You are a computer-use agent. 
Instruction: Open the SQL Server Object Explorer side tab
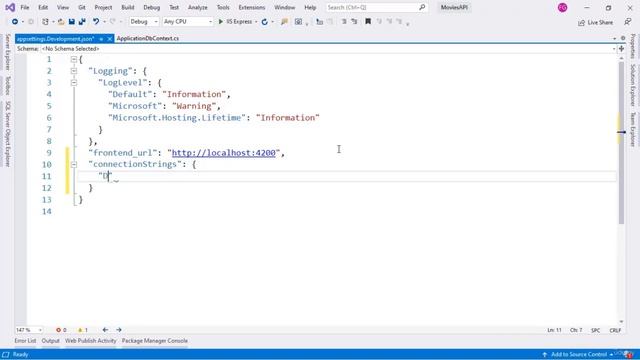coord(7,134)
